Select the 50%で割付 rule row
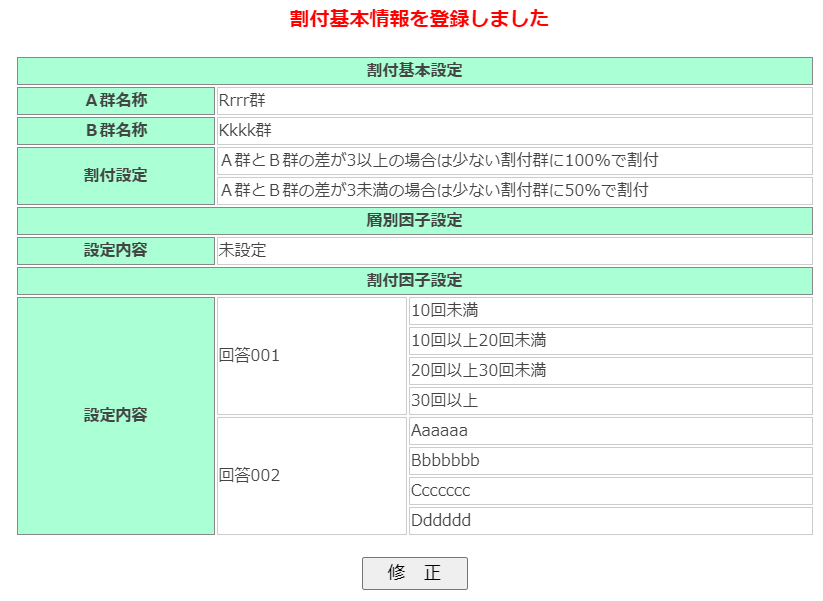This screenshot has height=601, width=823. point(514,191)
